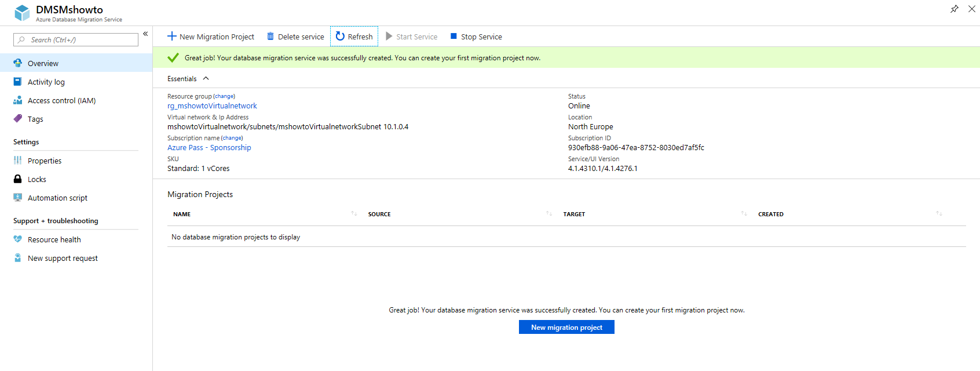Open Access control (IAM)
This screenshot has height=371, width=980.
pos(62,100)
